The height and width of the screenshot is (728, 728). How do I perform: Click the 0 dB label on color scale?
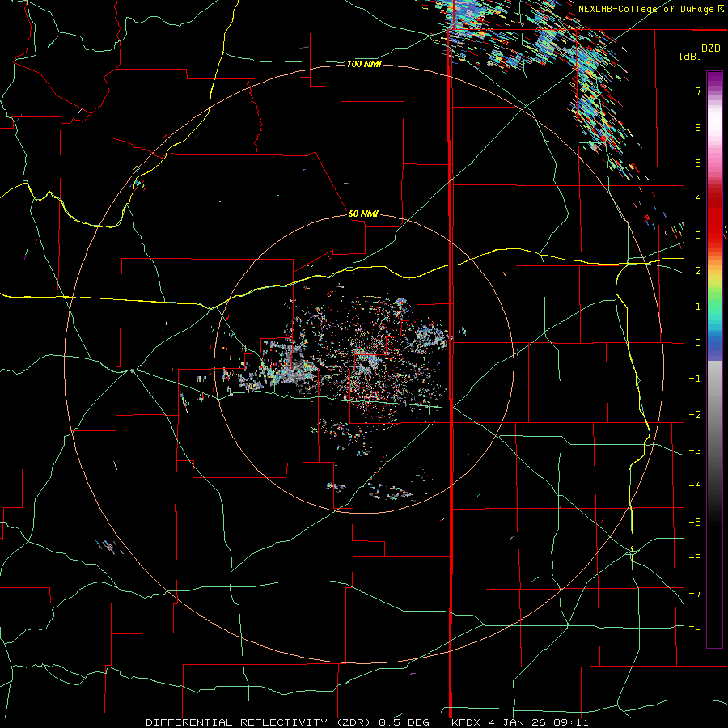[x=698, y=343]
